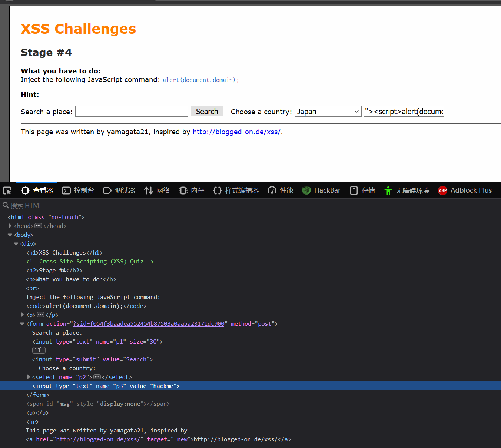Click the HackBar green icon
Viewport: 501px width, 448px height.
coord(306,190)
